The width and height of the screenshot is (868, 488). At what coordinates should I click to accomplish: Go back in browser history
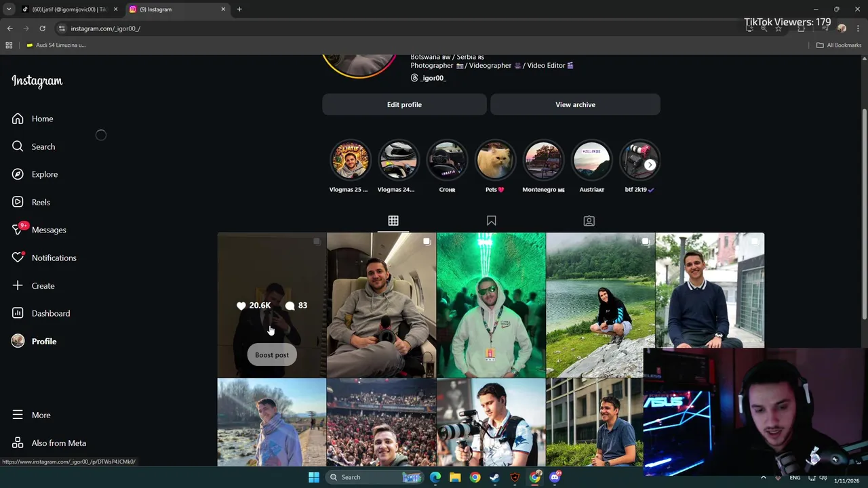pyautogui.click(x=9, y=28)
